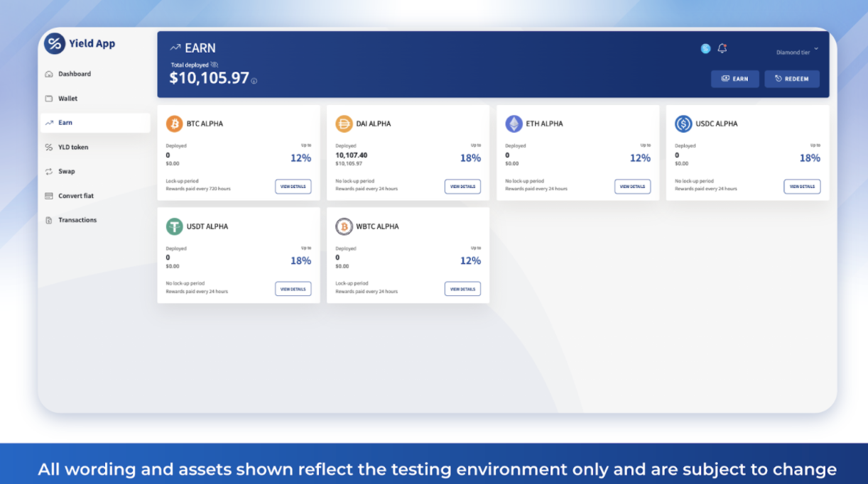Viewport: 868px width, 484px height.
Task: Click the 18% rate on DAI ALPHA
Action: coord(470,158)
